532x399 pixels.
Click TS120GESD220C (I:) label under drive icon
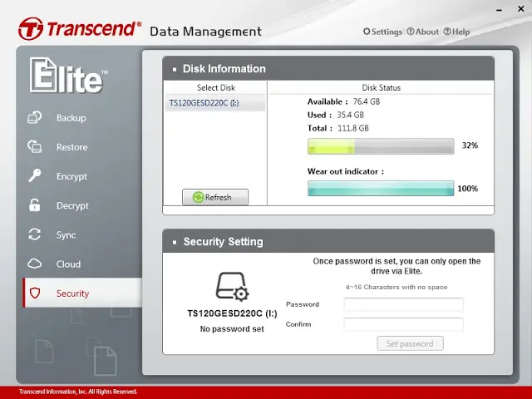pos(233,313)
